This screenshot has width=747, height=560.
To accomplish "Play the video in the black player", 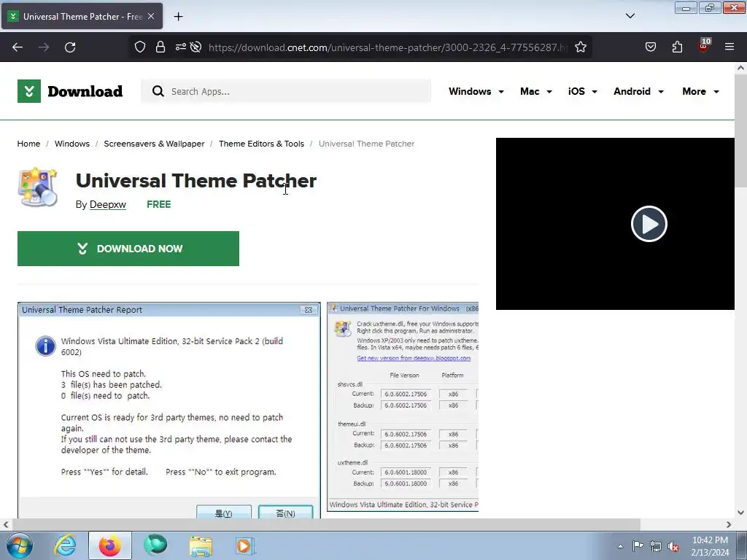I will coord(649,224).
